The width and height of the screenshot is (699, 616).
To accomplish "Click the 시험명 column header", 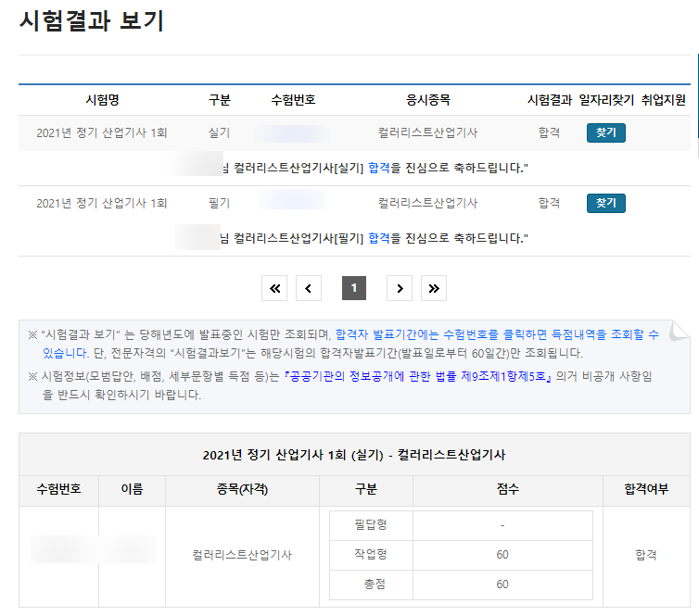I will [103, 100].
